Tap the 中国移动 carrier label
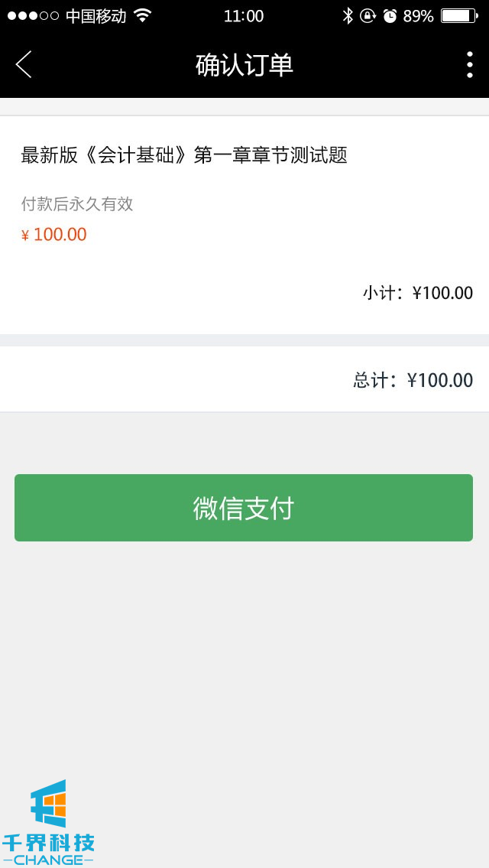The image size is (489, 868). (96, 16)
